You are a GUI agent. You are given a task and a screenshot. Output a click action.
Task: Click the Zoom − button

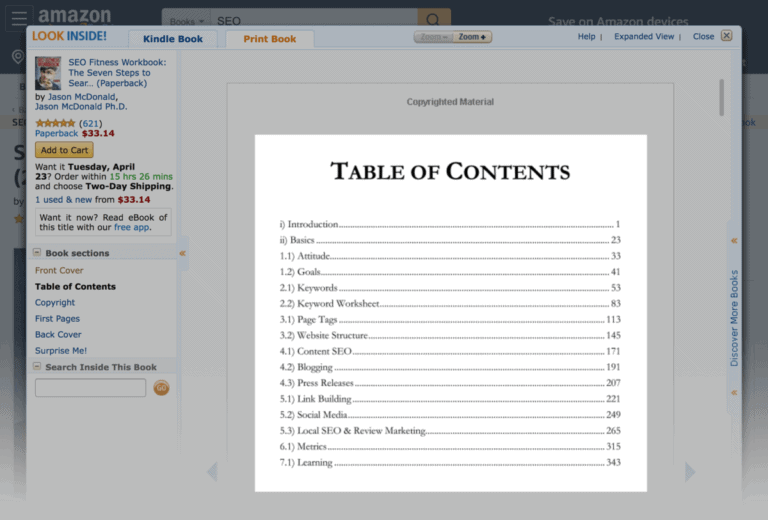click(433, 37)
